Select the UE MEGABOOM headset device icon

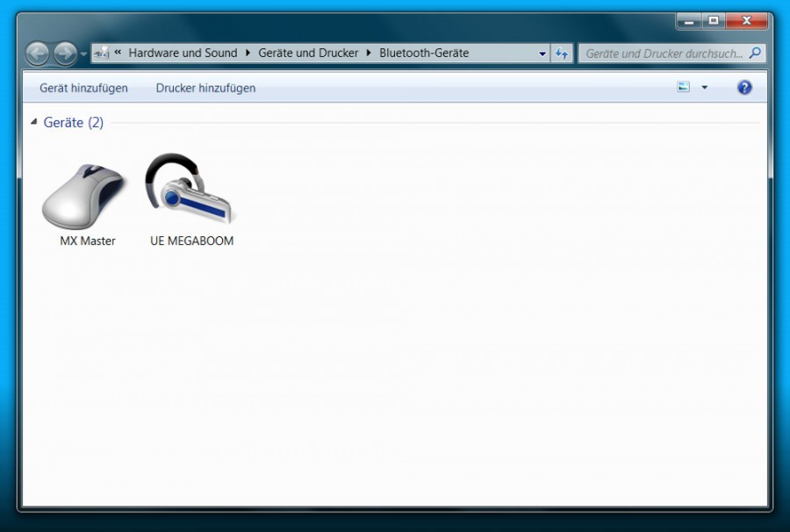coord(190,189)
